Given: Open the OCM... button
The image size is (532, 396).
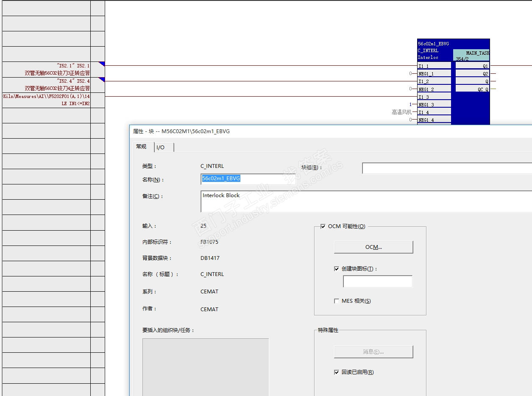Looking at the screenshot, I should 373,247.
